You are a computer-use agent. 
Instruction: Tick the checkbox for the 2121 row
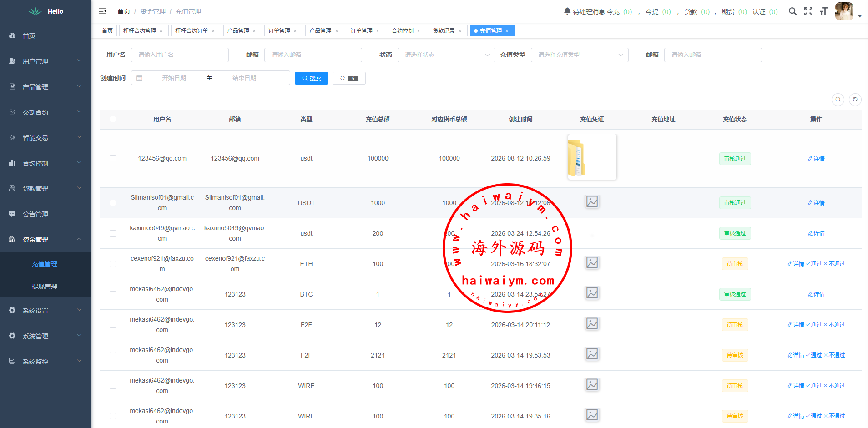coord(113,355)
